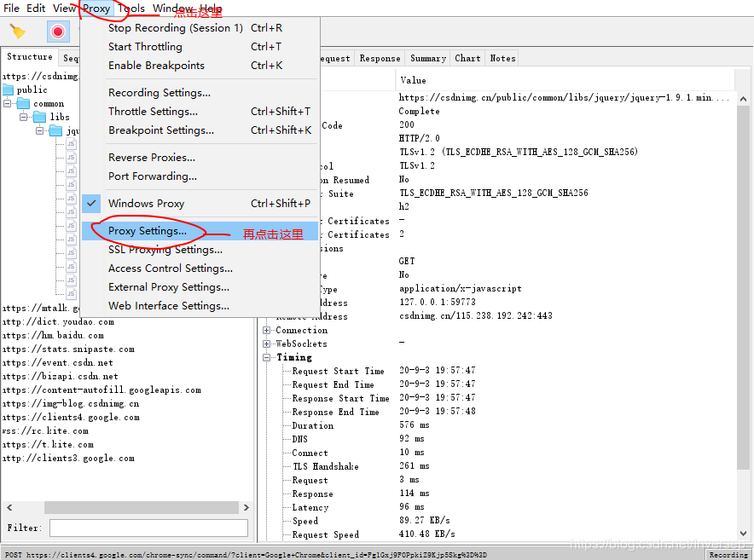Click the DNS timing row

(x=300, y=439)
